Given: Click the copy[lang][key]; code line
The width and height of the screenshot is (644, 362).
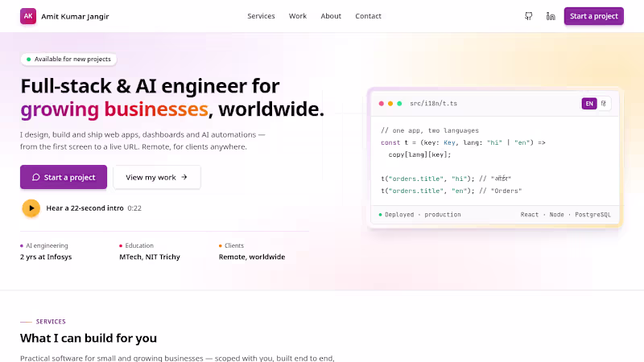Looking at the screenshot, I should coord(419,154).
